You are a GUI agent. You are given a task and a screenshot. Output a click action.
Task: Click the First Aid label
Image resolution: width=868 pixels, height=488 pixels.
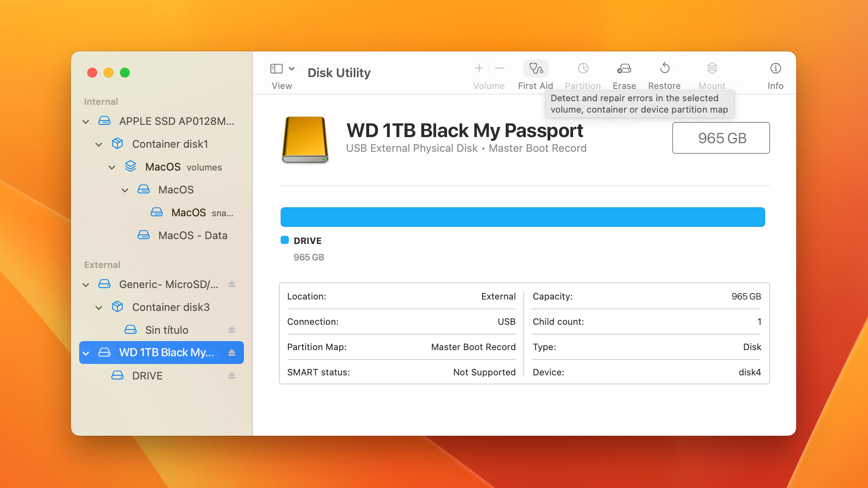[536, 86]
